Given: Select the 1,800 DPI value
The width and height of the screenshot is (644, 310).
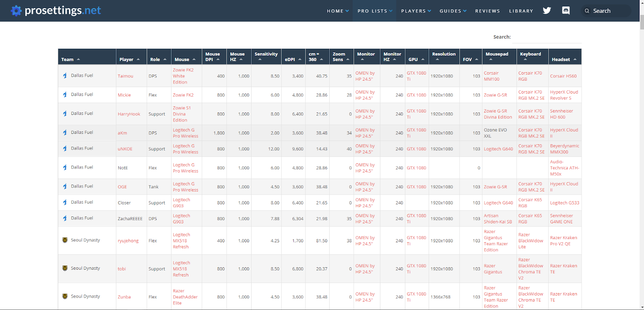Looking at the screenshot, I should point(219,133).
